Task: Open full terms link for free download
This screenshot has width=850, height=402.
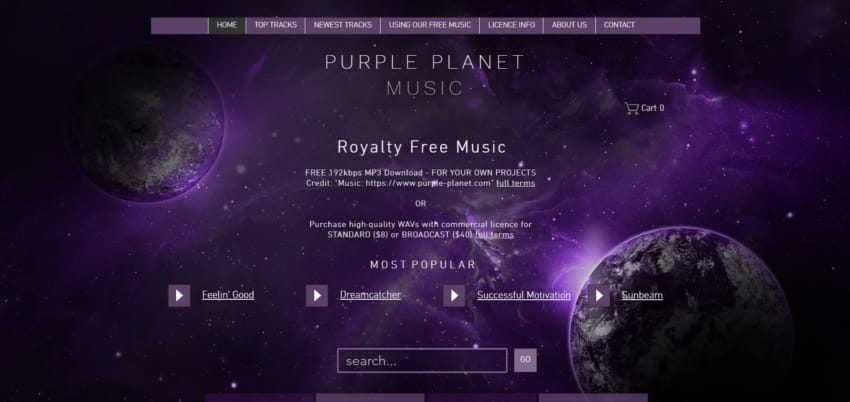Action: [516, 183]
